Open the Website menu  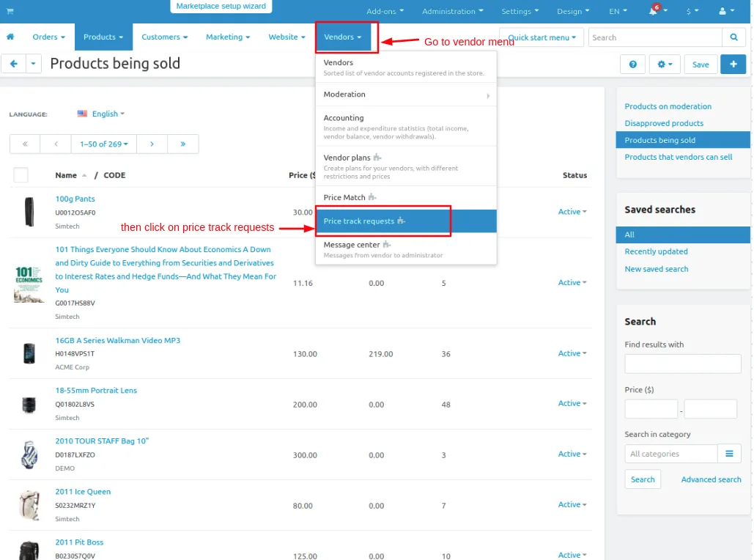tap(287, 37)
